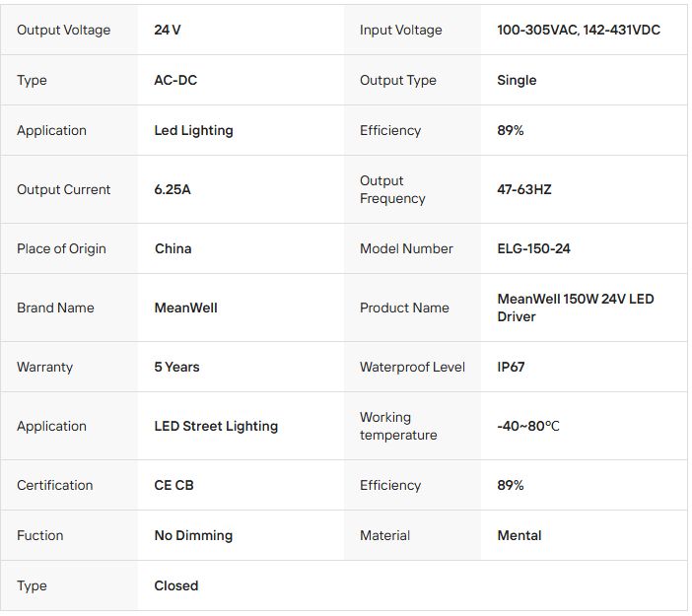Click the Single output type value
The image size is (692, 616).
(517, 80)
